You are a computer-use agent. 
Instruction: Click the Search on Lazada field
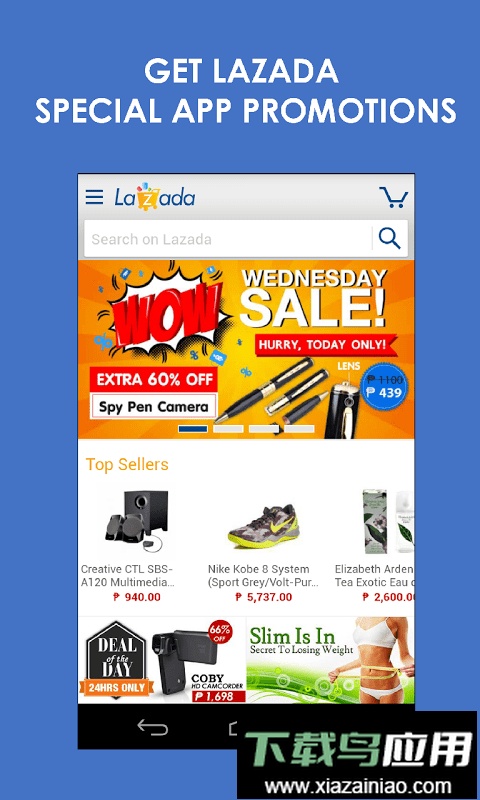(228, 239)
